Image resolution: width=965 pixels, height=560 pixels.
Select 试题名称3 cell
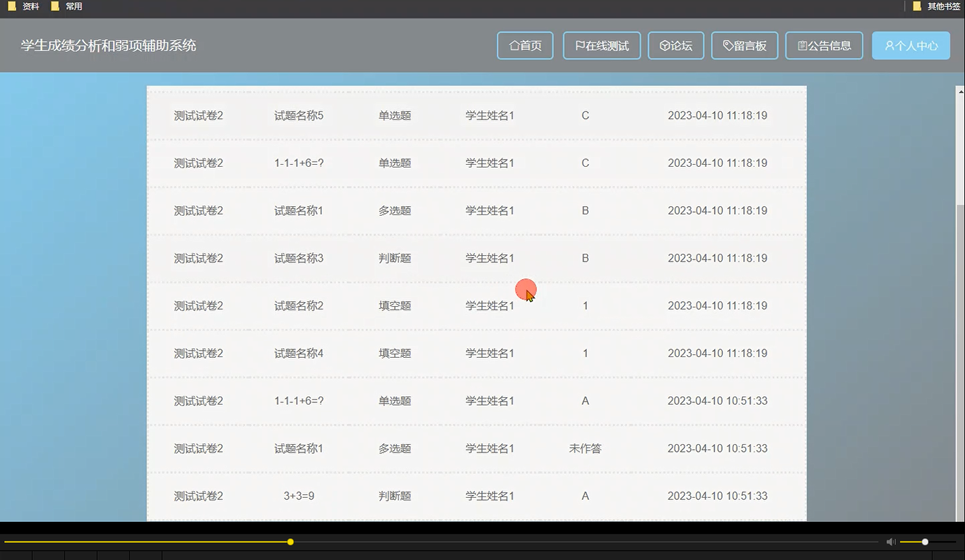(299, 258)
